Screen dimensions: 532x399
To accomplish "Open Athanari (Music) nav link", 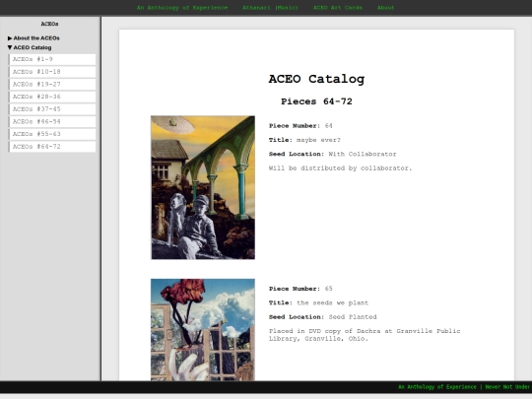I will point(270,8).
